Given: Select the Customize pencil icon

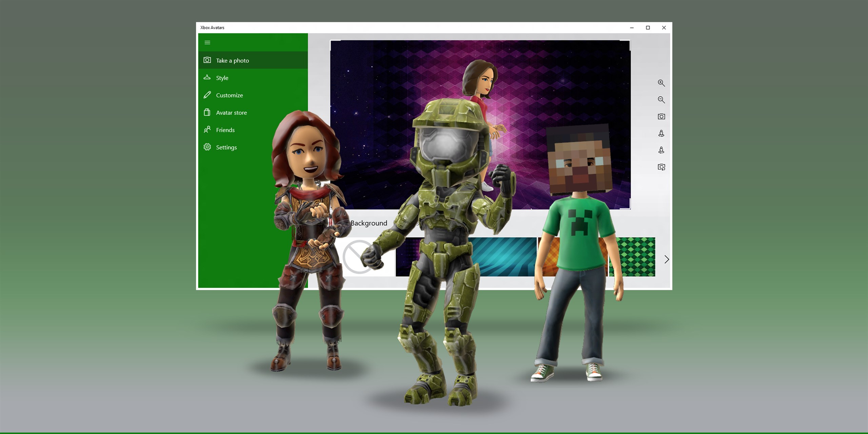Looking at the screenshot, I should (207, 95).
